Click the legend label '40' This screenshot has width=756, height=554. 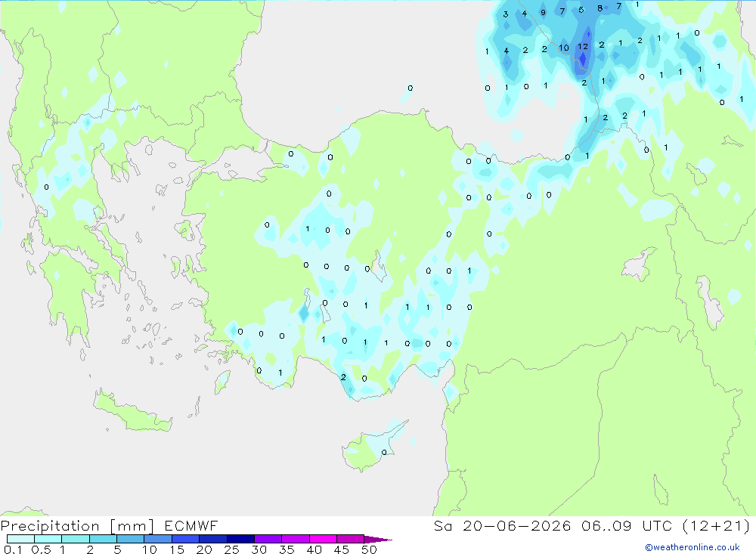[x=314, y=549]
